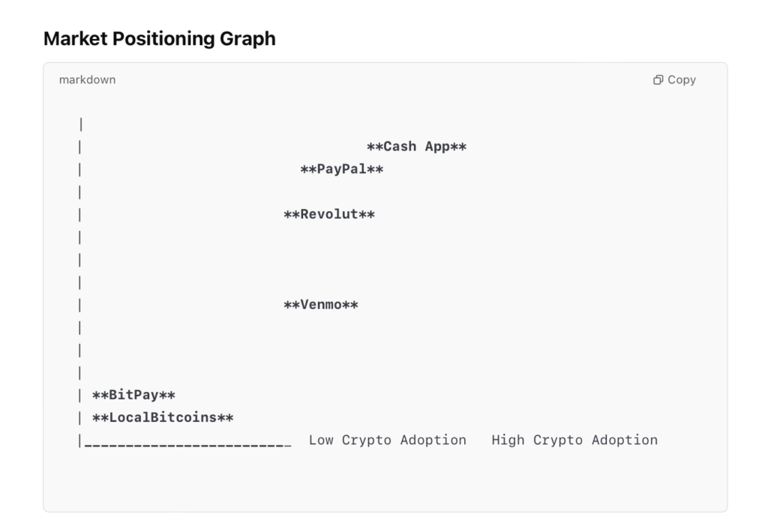This screenshot has height=532, width=768.
Task: Select the PayPal label in the graph
Action: [x=341, y=170]
